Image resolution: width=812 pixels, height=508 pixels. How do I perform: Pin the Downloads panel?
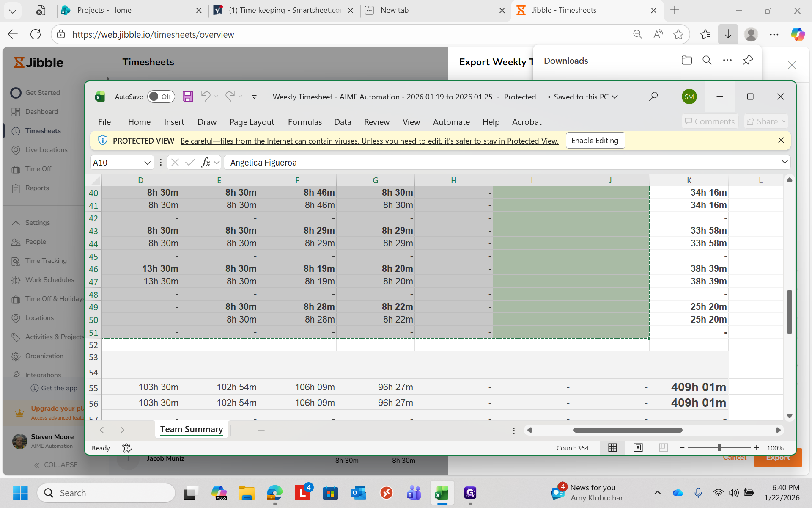tap(748, 60)
